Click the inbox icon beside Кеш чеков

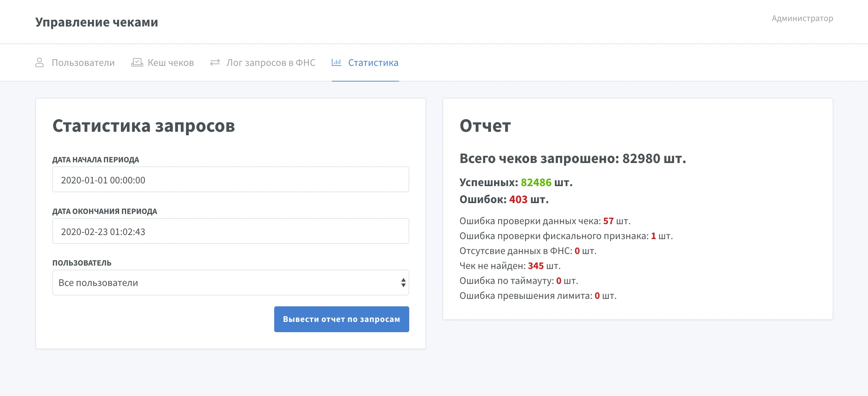(x=137, y=62)
